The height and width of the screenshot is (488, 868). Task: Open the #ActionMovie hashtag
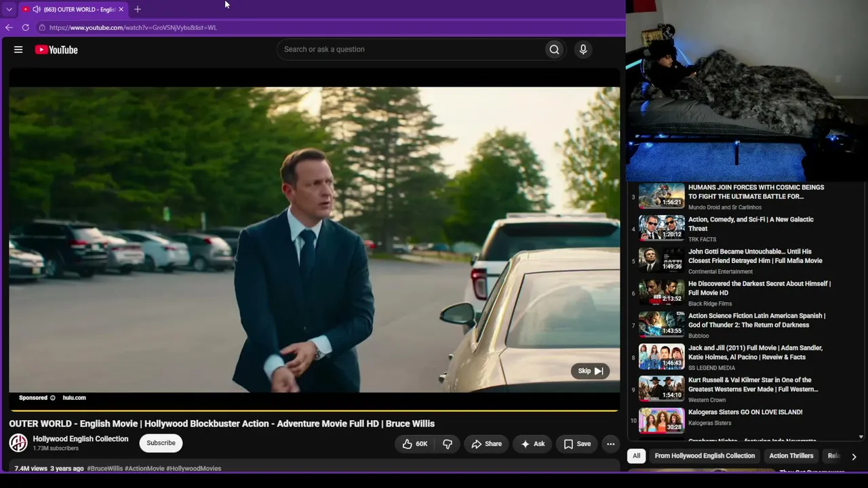144,468
